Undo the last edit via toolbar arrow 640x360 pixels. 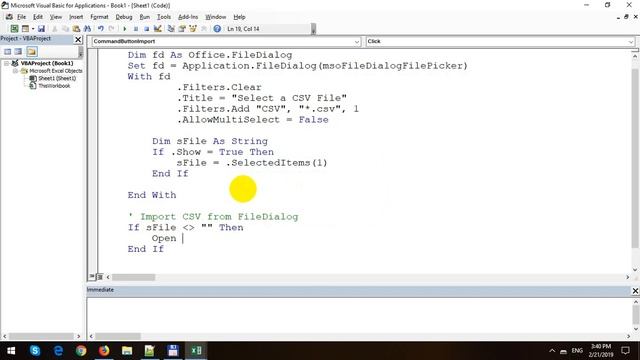click(100, 29)
